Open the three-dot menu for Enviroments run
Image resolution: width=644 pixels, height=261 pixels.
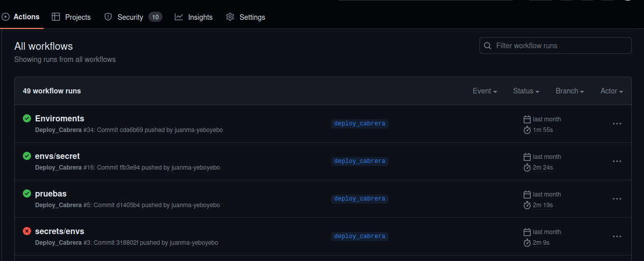click(617, 123)
